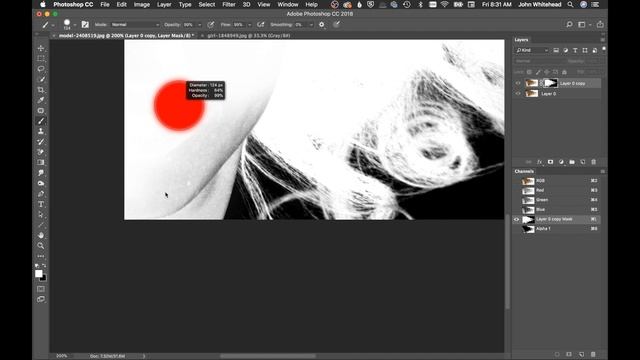Click the Share image button

coord(600,24)
